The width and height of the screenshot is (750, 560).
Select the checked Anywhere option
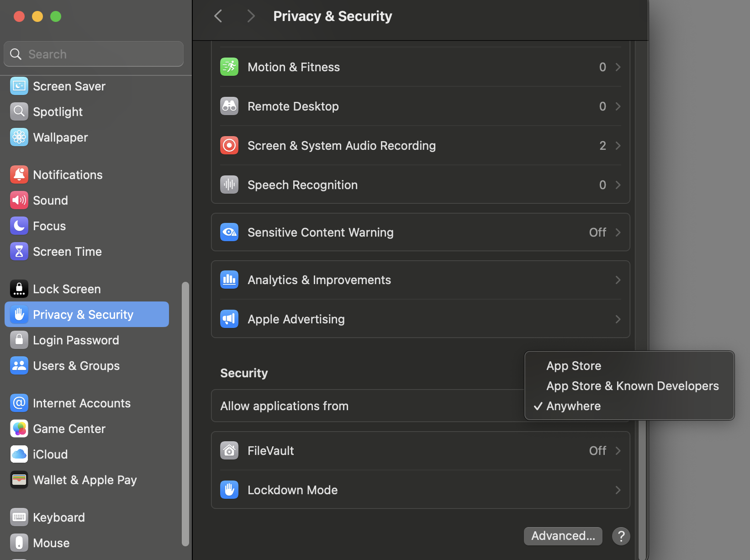click(629, 406)
